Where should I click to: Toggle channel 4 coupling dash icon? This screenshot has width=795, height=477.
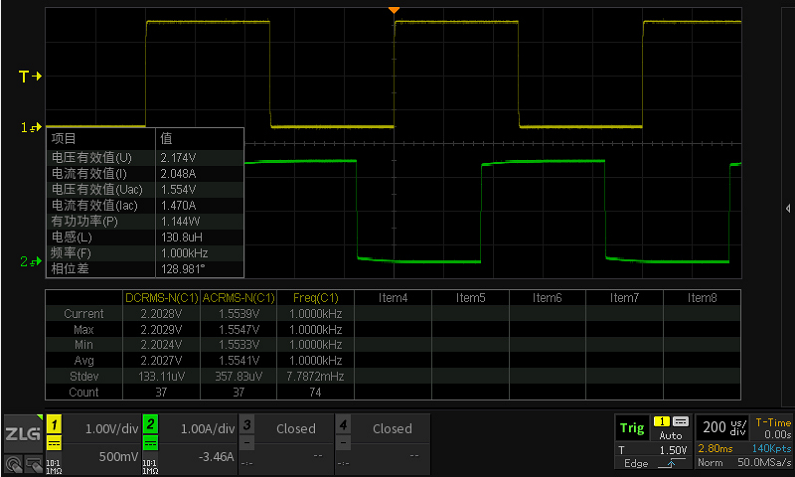(343, 444)
